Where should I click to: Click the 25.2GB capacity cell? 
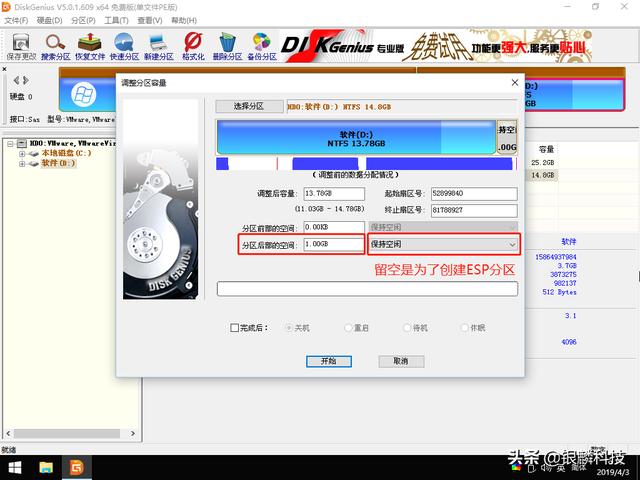[x=542, y=162]
